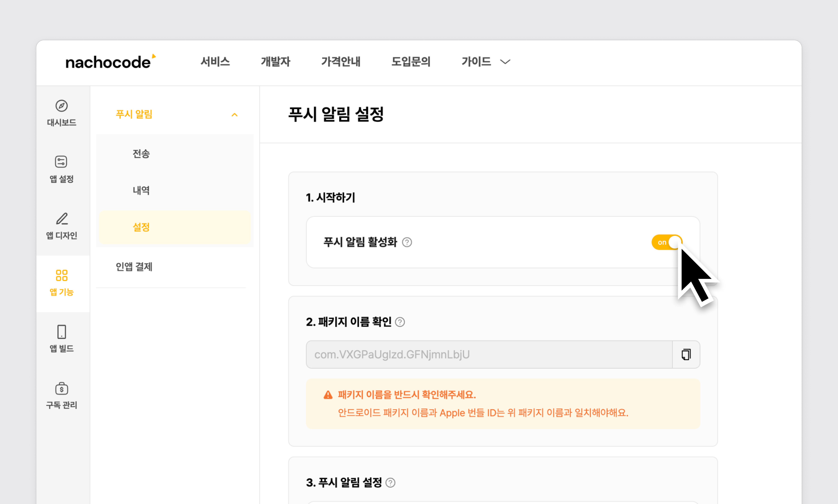Screen dimensions: 838x504
Task: Open the 서비스 menu
Action: click(x=215, y=62)
